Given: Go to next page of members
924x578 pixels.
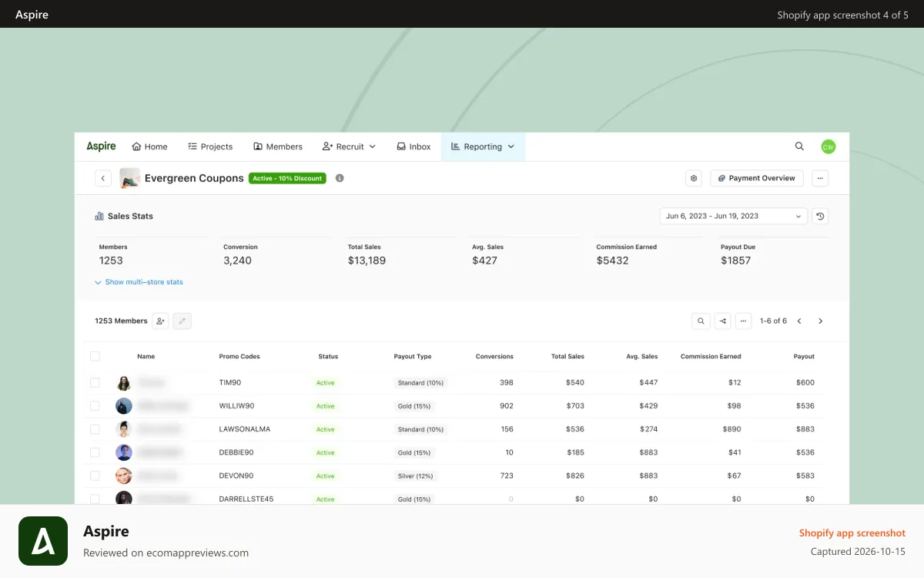Looking at the screenshot, I should pos(820,321).
